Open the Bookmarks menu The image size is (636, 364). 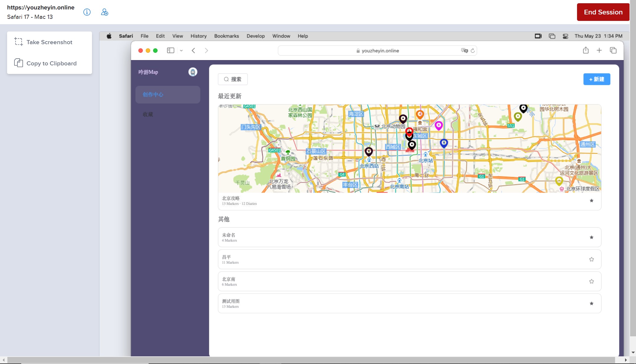[226, 36]
